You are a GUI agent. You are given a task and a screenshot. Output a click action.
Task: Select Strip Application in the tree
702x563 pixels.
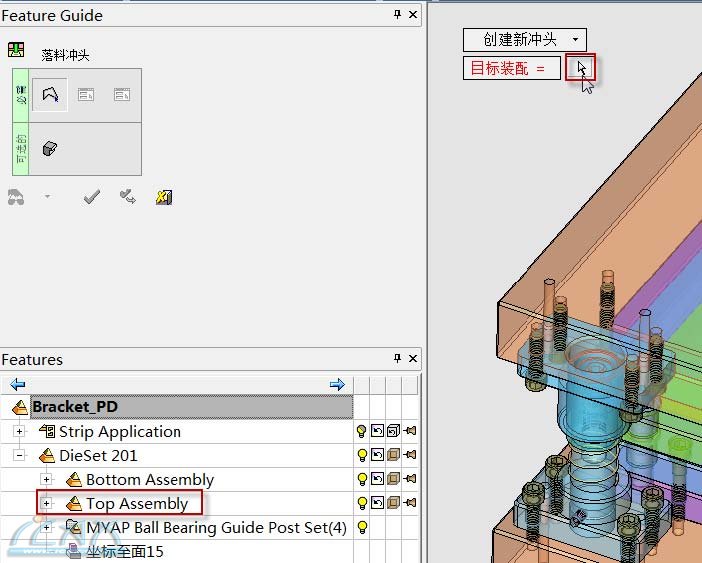(x=120, y=432)
